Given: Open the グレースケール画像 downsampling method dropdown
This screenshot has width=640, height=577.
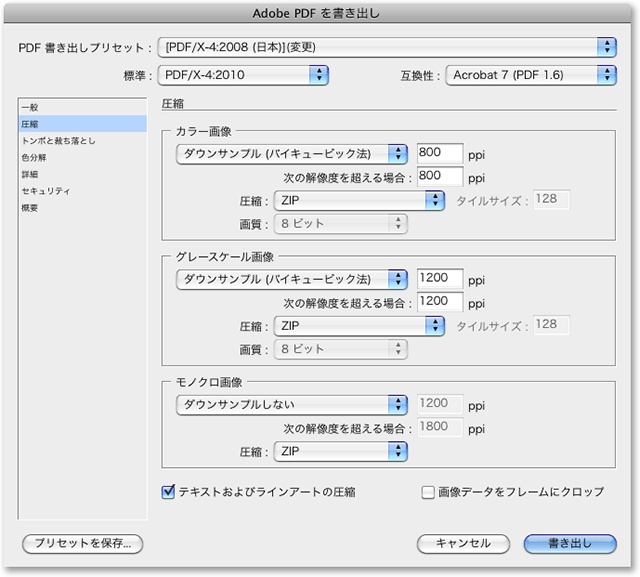Looking at the screenshot, I should coord(292,279).
